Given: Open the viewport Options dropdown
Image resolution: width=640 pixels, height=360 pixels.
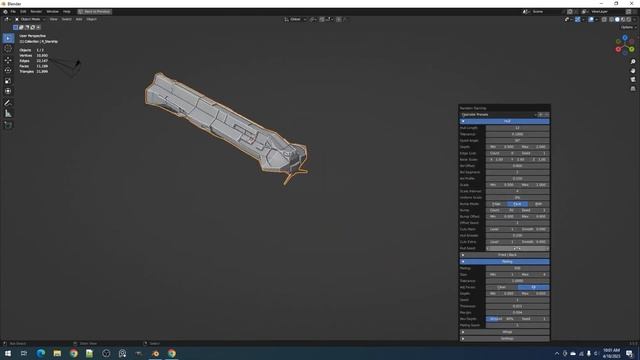Looking at the screenshot, I should [629, 27].
